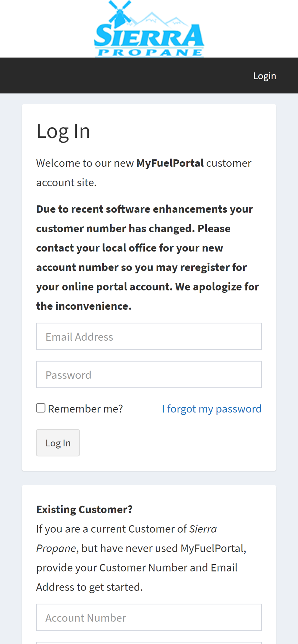This screenshot has height=644, width=298.
Task: Focus the Account Number field
Action: coord(149,617)
